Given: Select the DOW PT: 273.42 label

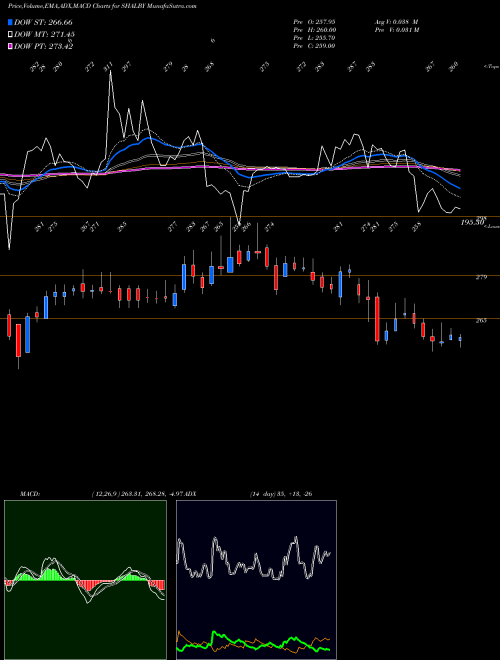Looking at the screenshot, I should pos(43,46).
